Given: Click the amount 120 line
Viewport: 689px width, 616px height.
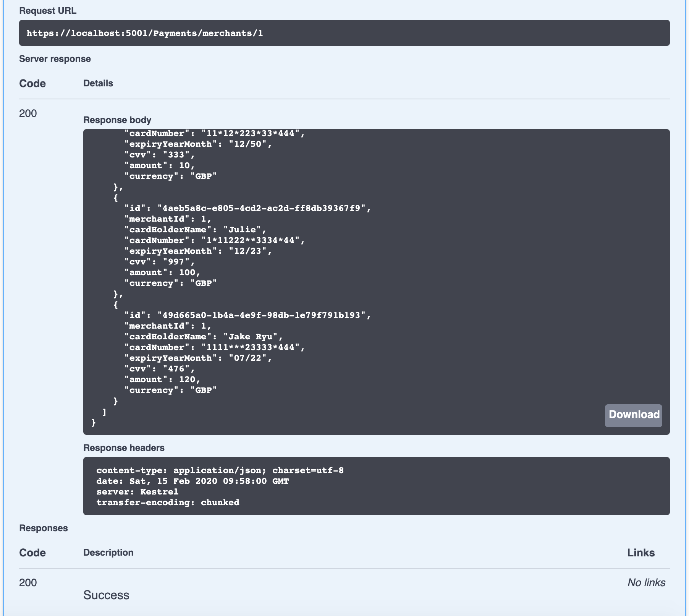Looking at the screenshot, I should pyautogui.click(x=162, y=379).
